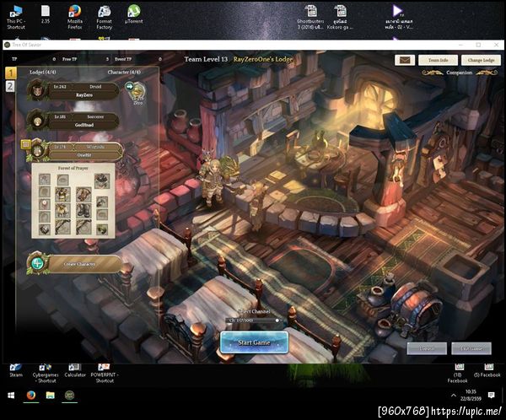Click the Start Game button
Viewport: 506px width, 420px height.
(254, 342)
